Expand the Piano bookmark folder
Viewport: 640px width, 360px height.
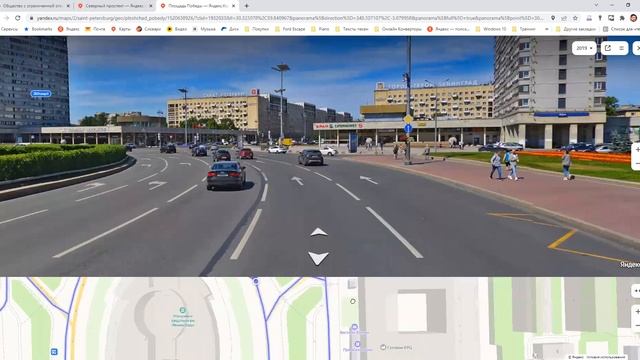click(x=320, y=29)
